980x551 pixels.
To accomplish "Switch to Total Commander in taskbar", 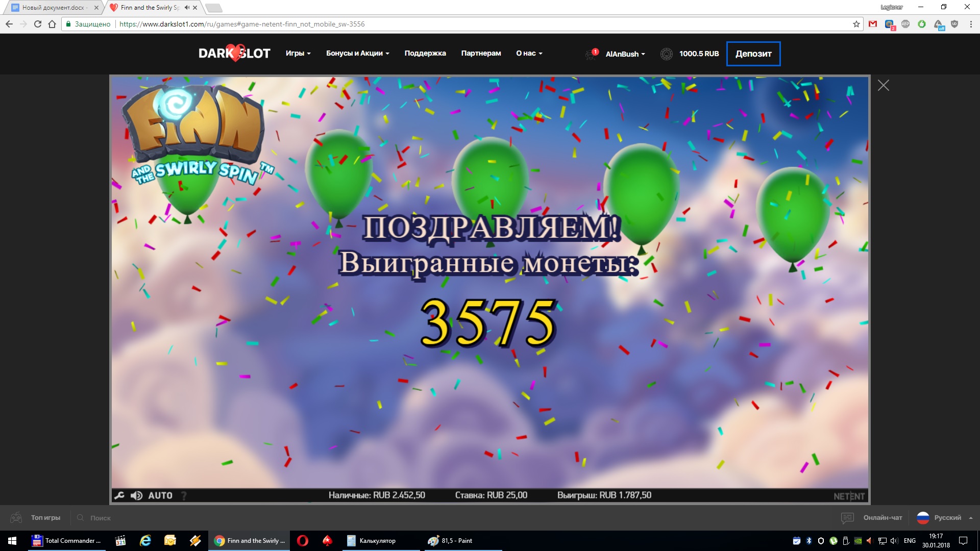I will (x=67, y=541).
